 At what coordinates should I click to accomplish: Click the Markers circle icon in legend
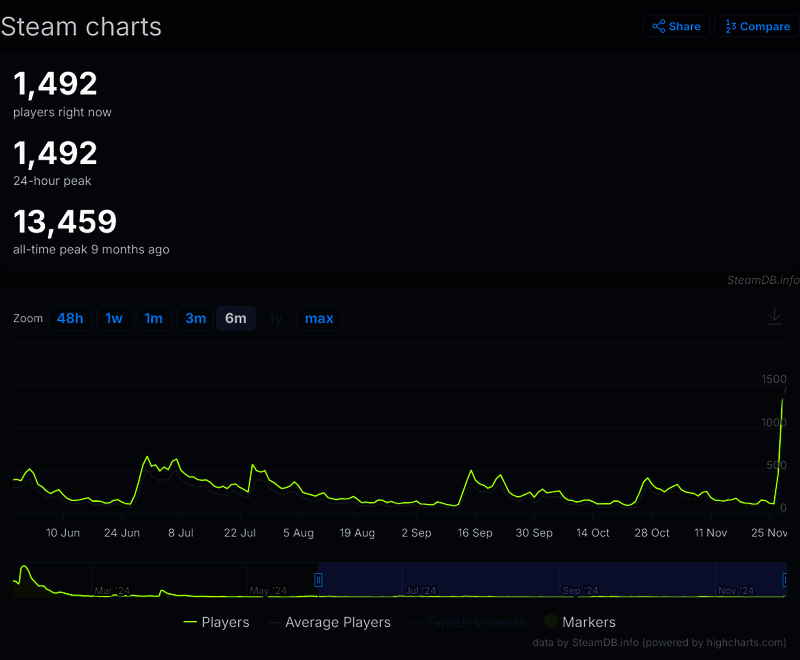tap(550, 622)
